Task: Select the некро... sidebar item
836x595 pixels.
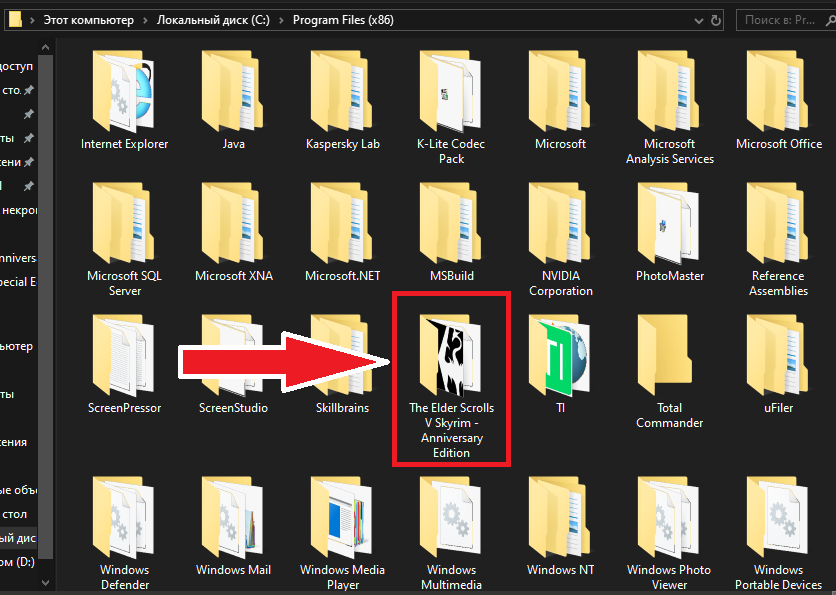Action: [19, 210]
